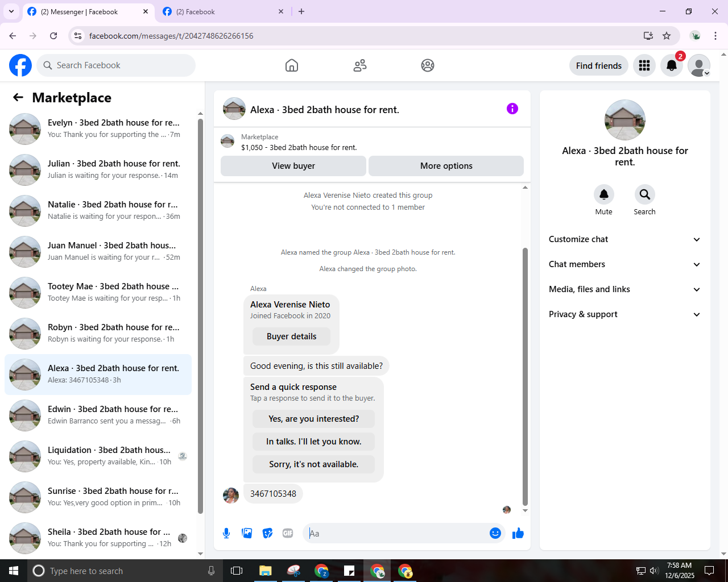Open More options button

click(446, 166)
